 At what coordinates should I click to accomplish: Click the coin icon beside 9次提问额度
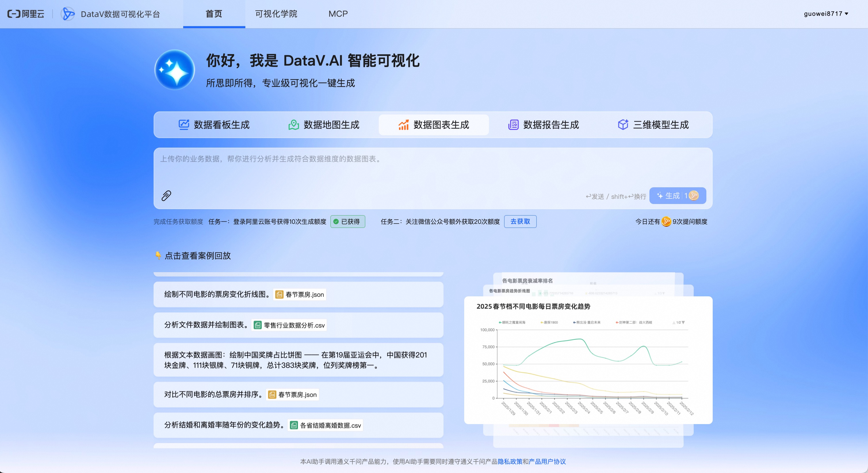(666, 222)
